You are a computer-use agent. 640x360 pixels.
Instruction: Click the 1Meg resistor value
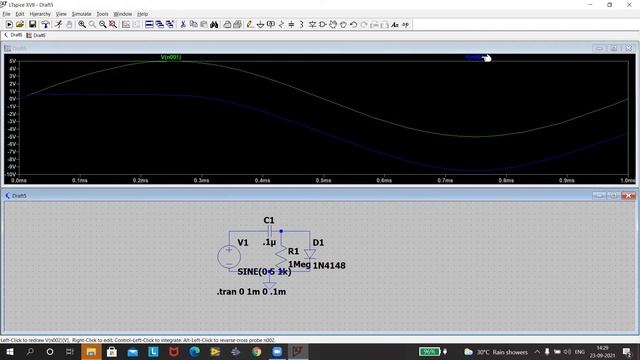pos(300,264)
